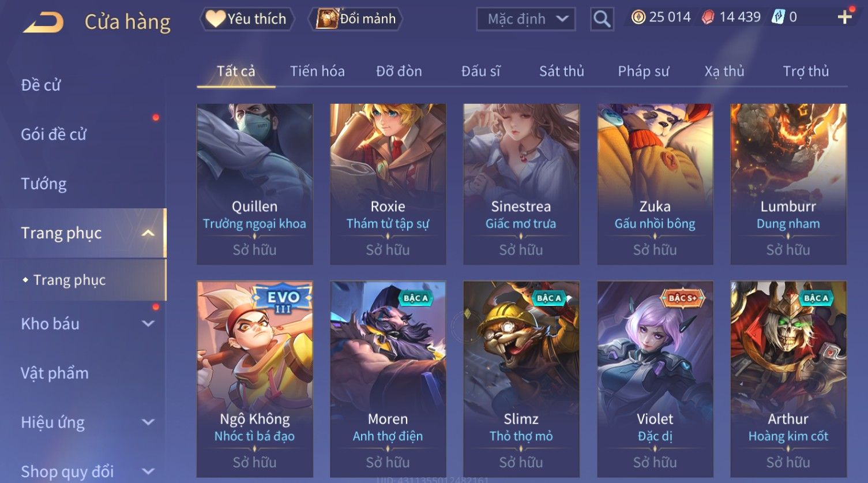Go to Tướng in the sidebar

pyautogui.click(x=44, y=184)
